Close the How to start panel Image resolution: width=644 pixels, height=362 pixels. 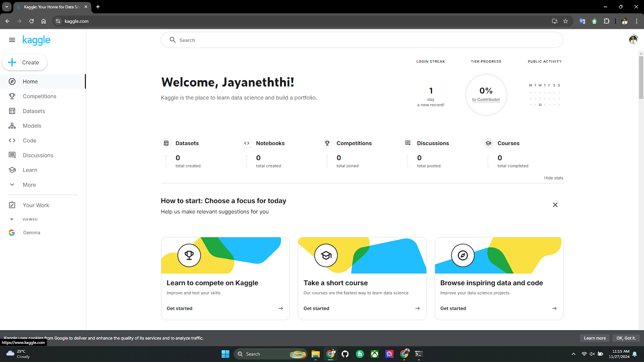[555, 205]
